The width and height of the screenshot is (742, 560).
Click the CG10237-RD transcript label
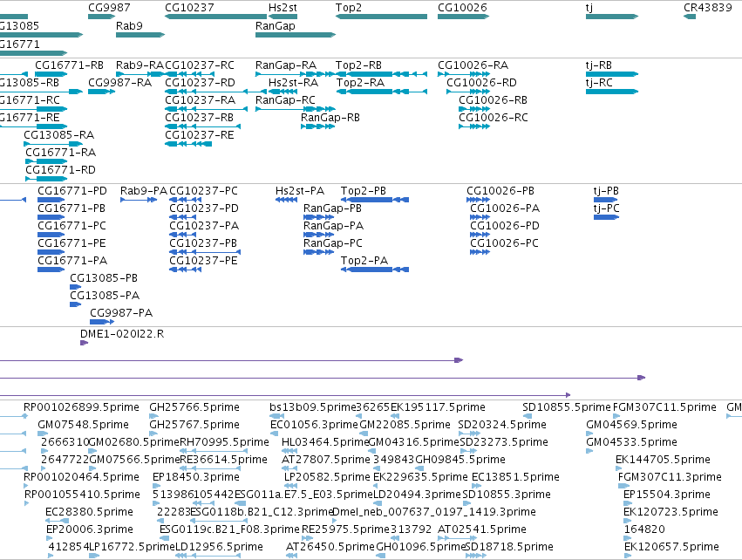pyautogui.click(x=200, y=82)
